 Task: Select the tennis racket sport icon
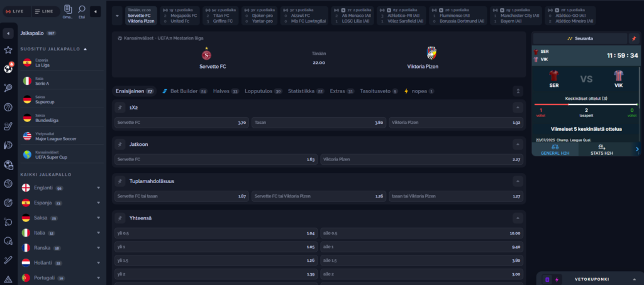coord(8,88)
